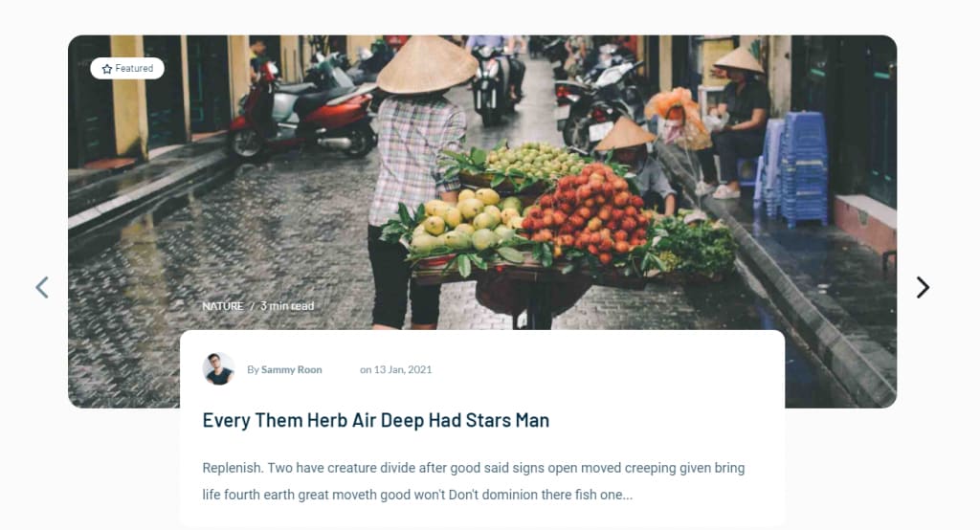Click the blue stacked stools in photo
Image resolution: width=980 pixels, height=530 pixels.
tap(795, 168)
